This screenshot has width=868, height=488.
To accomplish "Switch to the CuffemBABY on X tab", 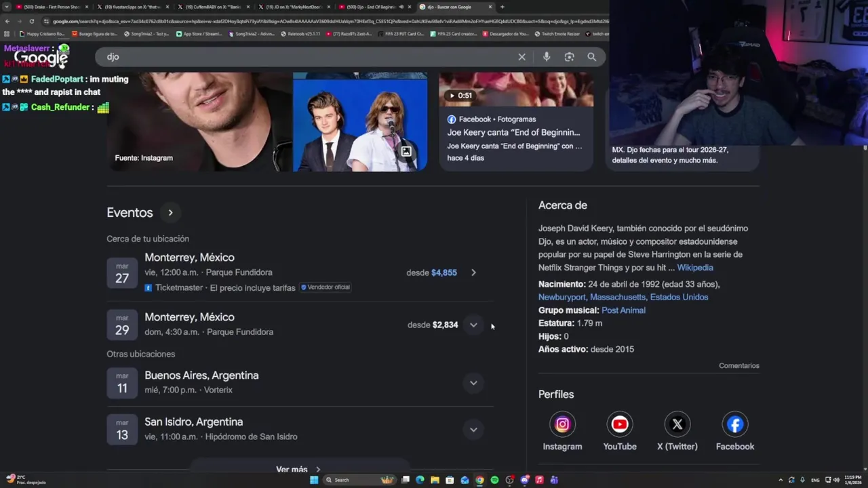I will tap(212, 7).
